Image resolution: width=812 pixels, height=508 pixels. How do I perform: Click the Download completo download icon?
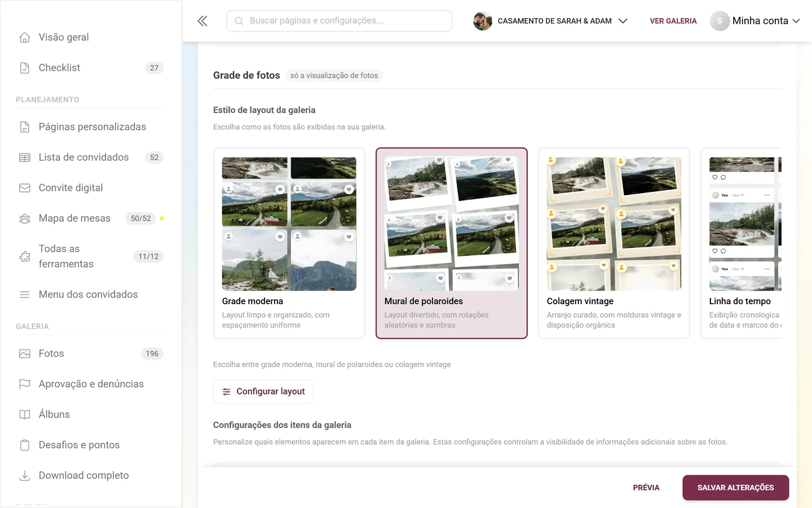pyautogui.click(x=25, y=476)
